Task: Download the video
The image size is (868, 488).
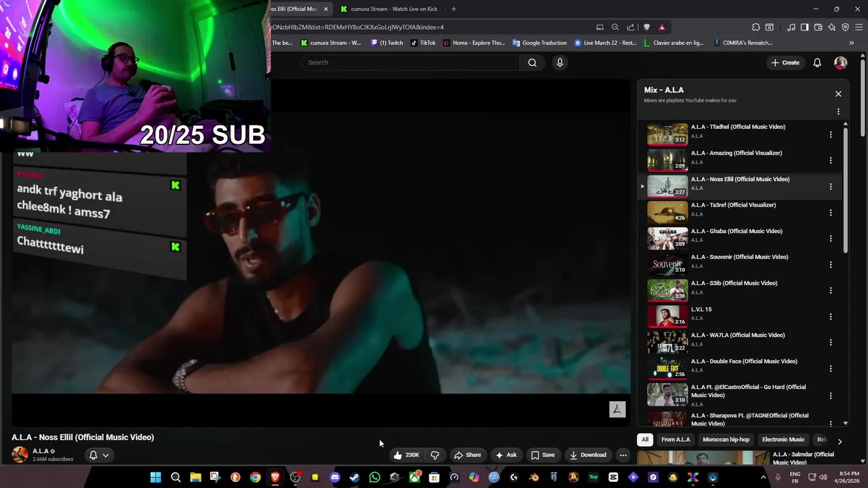Action: [588, 455]
